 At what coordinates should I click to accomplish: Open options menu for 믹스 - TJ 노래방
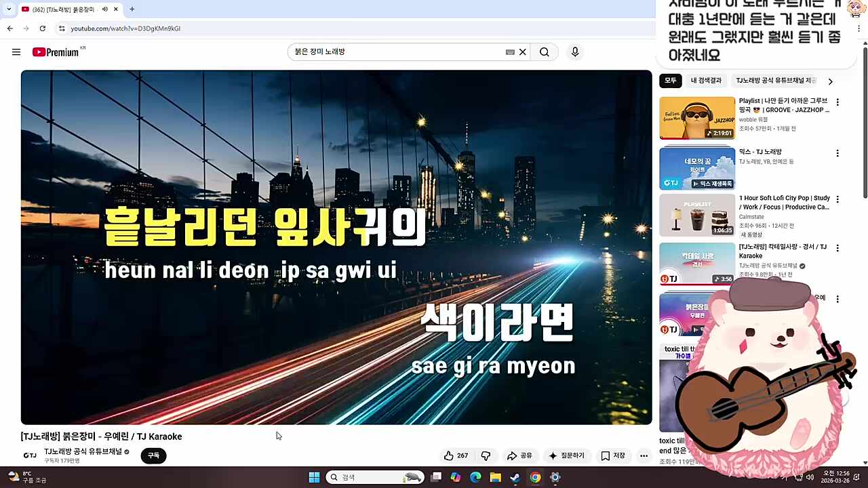(x=837, y=153)
